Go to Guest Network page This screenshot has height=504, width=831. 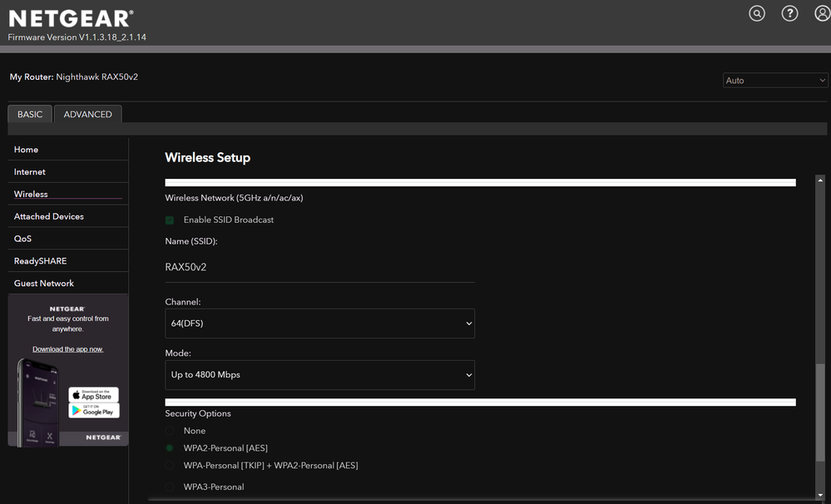pos(44,284)
